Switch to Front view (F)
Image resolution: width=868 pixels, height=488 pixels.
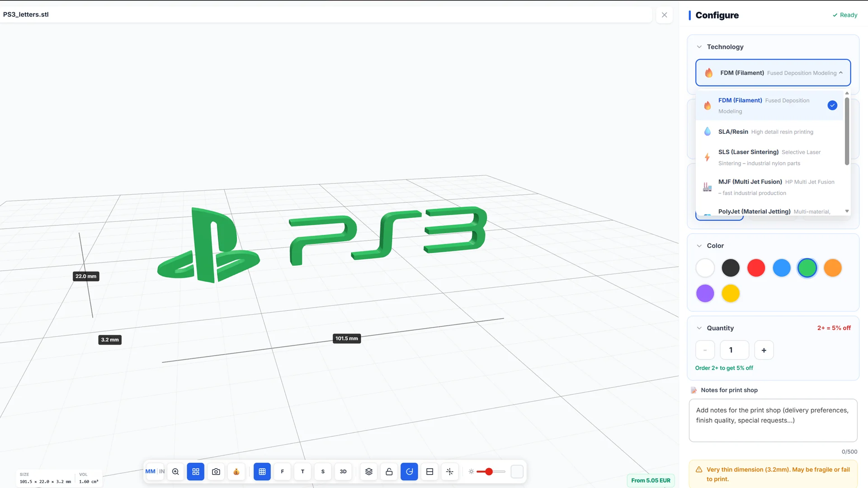click(x=283, y=471)
